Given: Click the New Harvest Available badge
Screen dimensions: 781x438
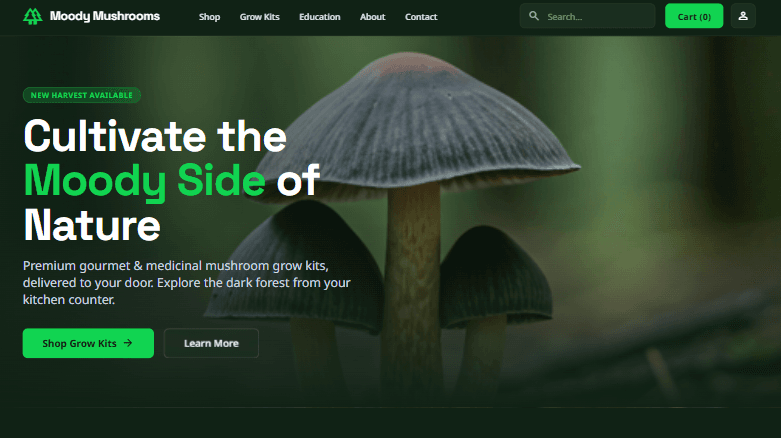Looking at the screenshot, I should pos(82,95).
